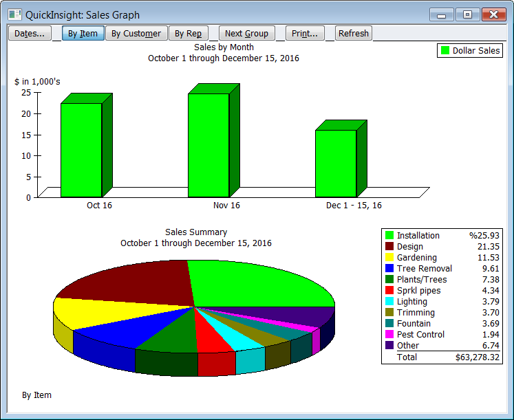Click the cyan Lighting legend swatch
Screen dimensions: 514x420
click(x=389, y=302)
